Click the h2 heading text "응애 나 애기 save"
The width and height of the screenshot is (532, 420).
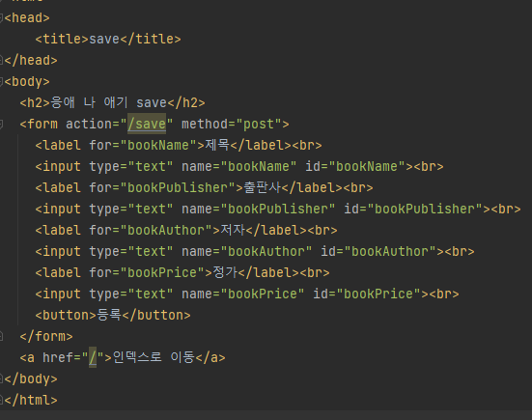pyautogui.click(x=108, y=102)
